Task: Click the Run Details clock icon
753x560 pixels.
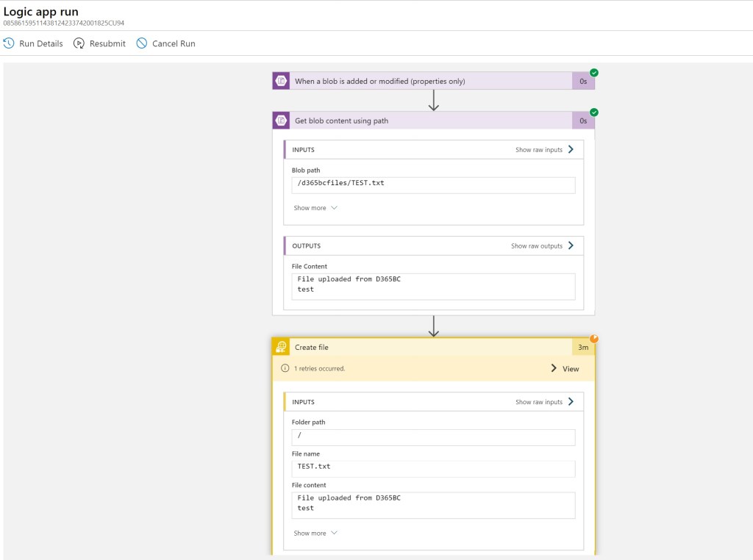Action: point(9,43)
